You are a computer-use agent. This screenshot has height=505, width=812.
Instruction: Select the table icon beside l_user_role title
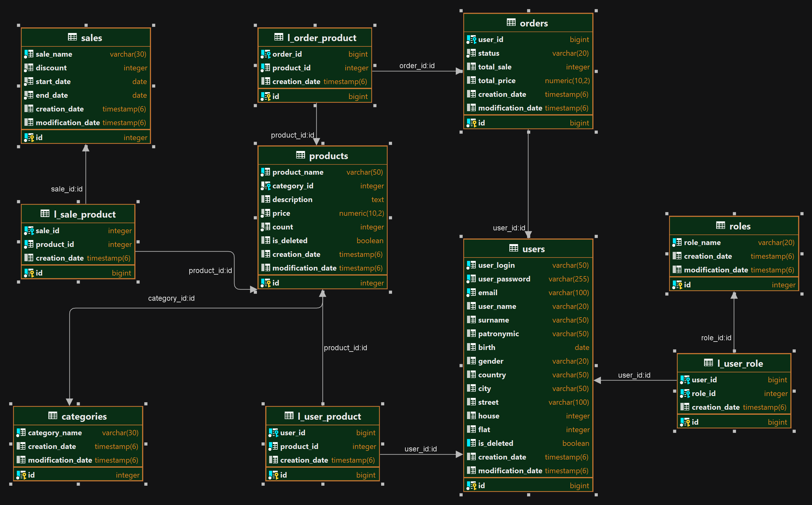[708, 363]
